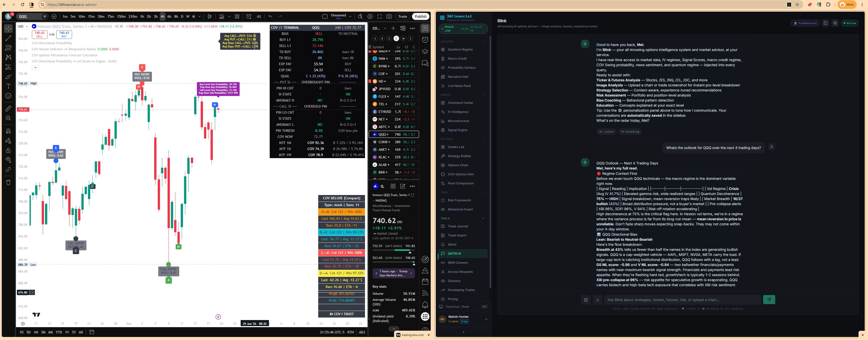The height and width of the screenshot is (340, 868).
Task: Toggle RTH session setting
Action: (350, 332)
